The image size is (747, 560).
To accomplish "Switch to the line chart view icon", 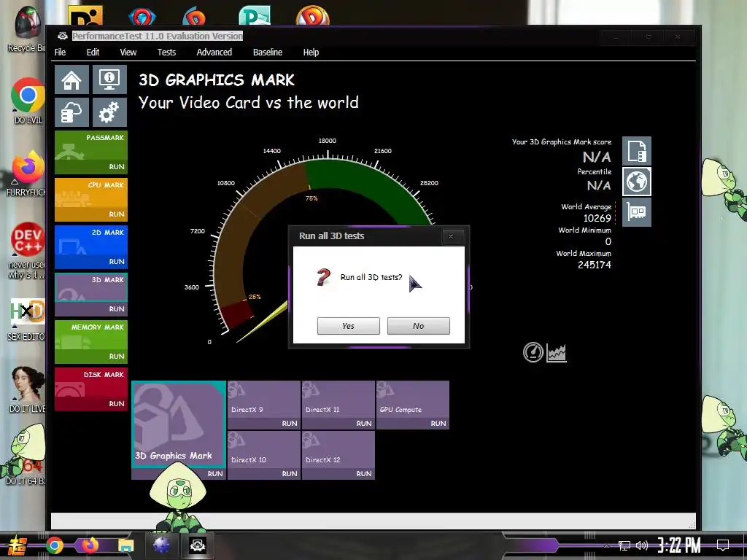I will tap(557, 353).
